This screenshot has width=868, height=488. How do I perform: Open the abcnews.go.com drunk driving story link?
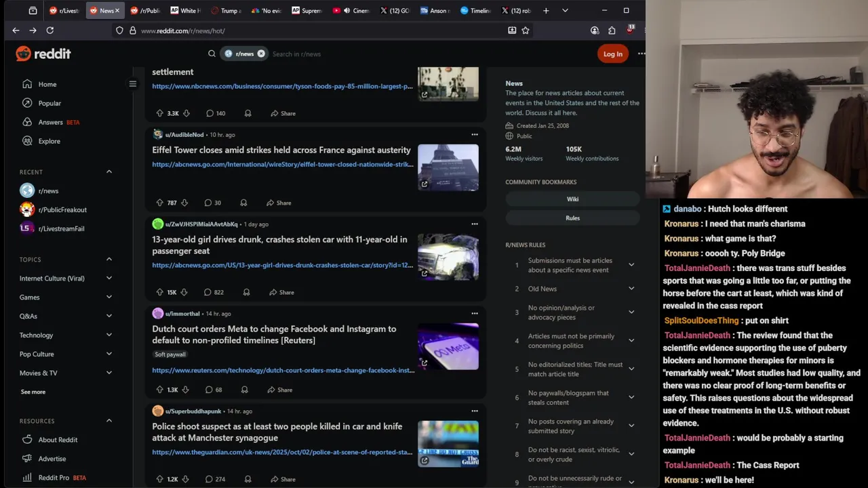tap(283, 265)
